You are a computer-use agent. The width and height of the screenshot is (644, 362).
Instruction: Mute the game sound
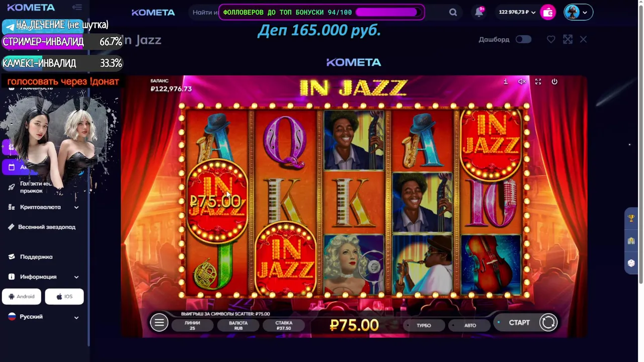[522, 81]
